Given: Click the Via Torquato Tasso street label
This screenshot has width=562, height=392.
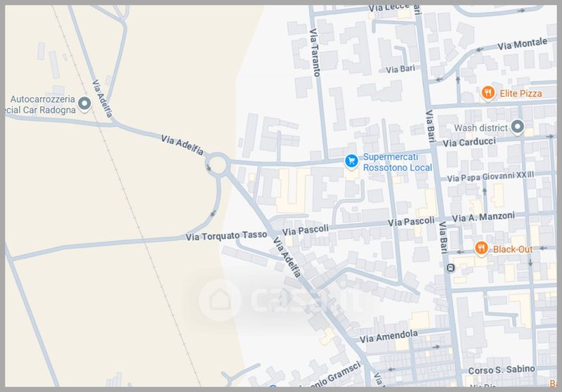Looking at the screenshot, I should click(226, 236).
